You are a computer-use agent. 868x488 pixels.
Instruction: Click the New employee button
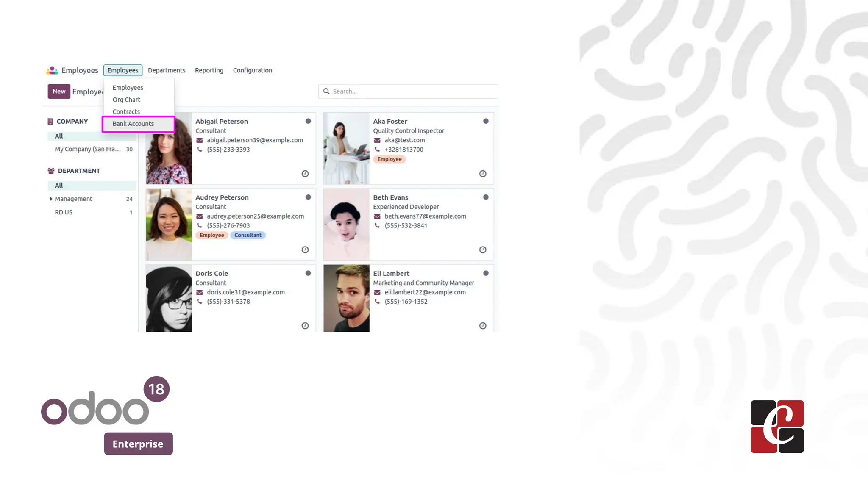click(59, 91)
